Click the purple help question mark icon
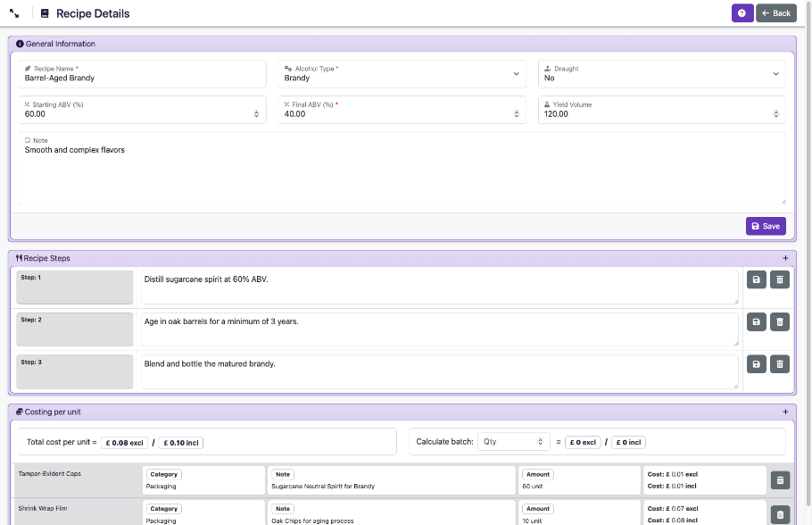Image resolution: width=812 pixels, height=525 pixels. coord(742,13)
